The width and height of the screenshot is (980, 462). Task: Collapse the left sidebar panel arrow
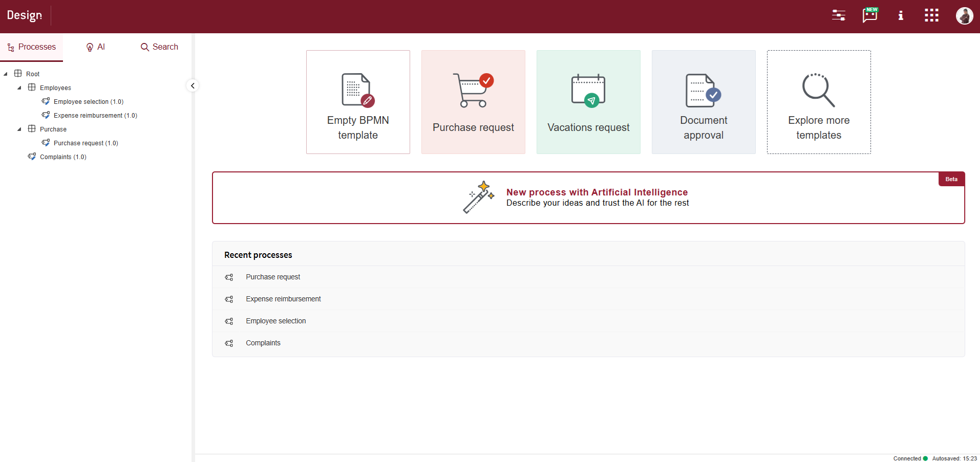click(x=193, y=85)
